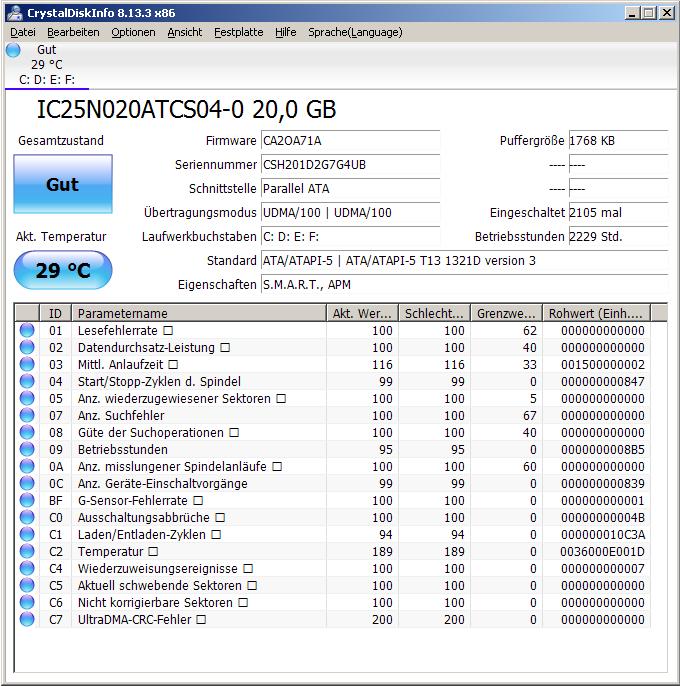Click status orb for Nicht korrigierbare Sektoren
Viewport: 680px width, 686px height.
[27, 602]
